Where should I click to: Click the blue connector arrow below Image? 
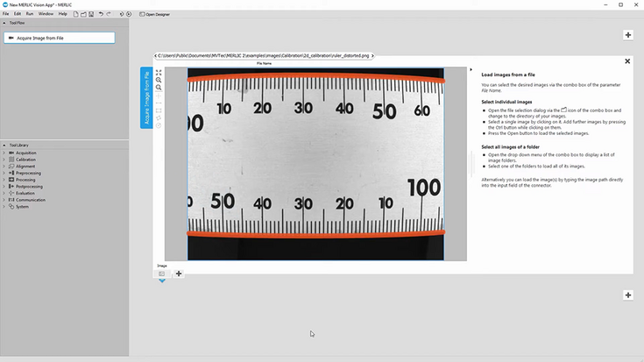click(x=162, y=280)
